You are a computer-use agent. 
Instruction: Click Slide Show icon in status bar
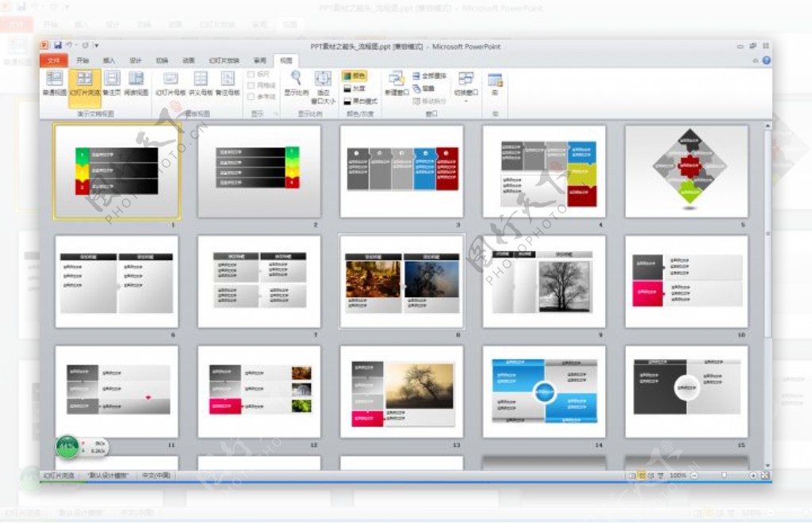(661, 475)
